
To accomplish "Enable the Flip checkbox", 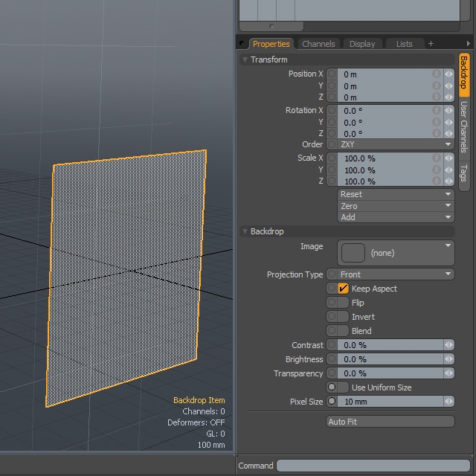I will pos(343,303).
